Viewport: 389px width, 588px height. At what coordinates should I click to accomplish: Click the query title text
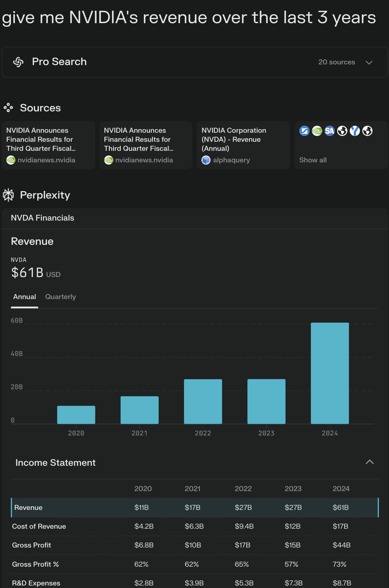click(x=189, y=17)
